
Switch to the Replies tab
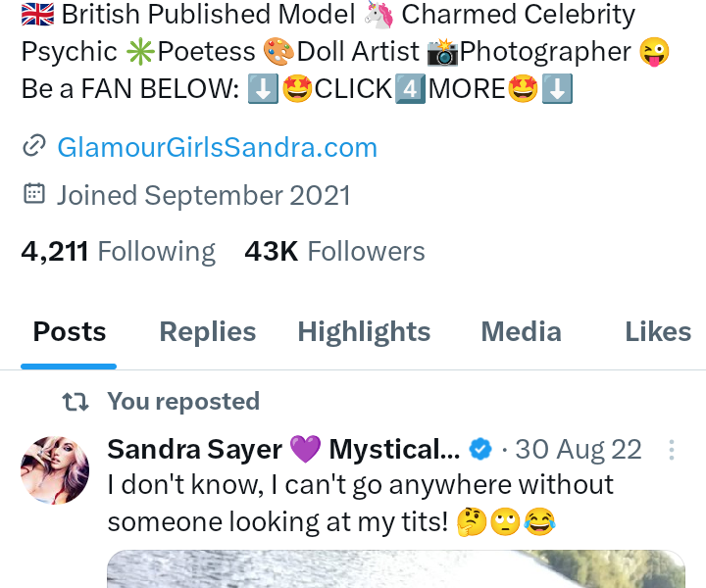tap(208, 332)
